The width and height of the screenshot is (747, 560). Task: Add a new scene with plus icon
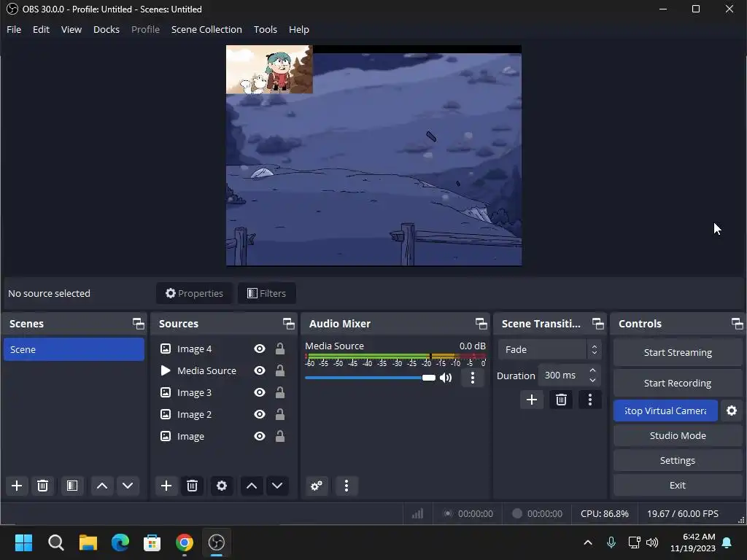click(17, 486)
